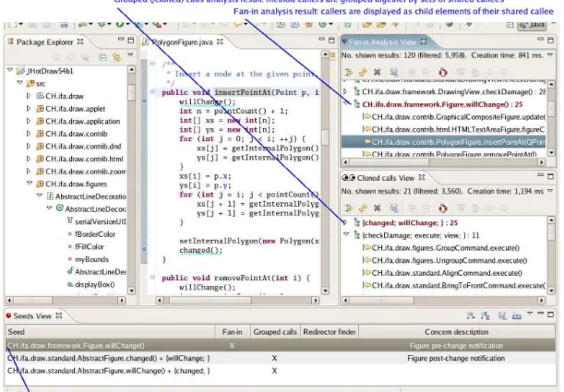Click the yellow link icon in Cloned calls toolbar

[x=363, y=208]
